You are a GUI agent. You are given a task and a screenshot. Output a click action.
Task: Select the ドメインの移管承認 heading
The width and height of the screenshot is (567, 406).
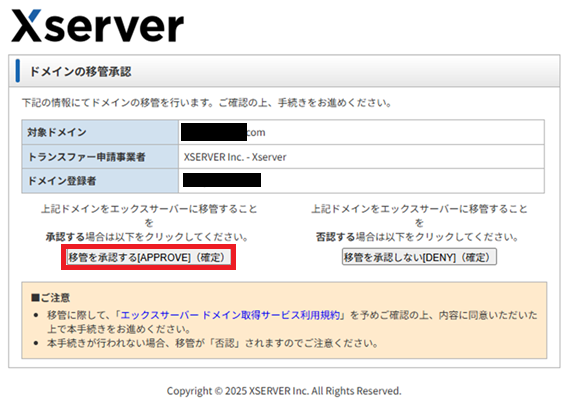[x=80, y=72]
